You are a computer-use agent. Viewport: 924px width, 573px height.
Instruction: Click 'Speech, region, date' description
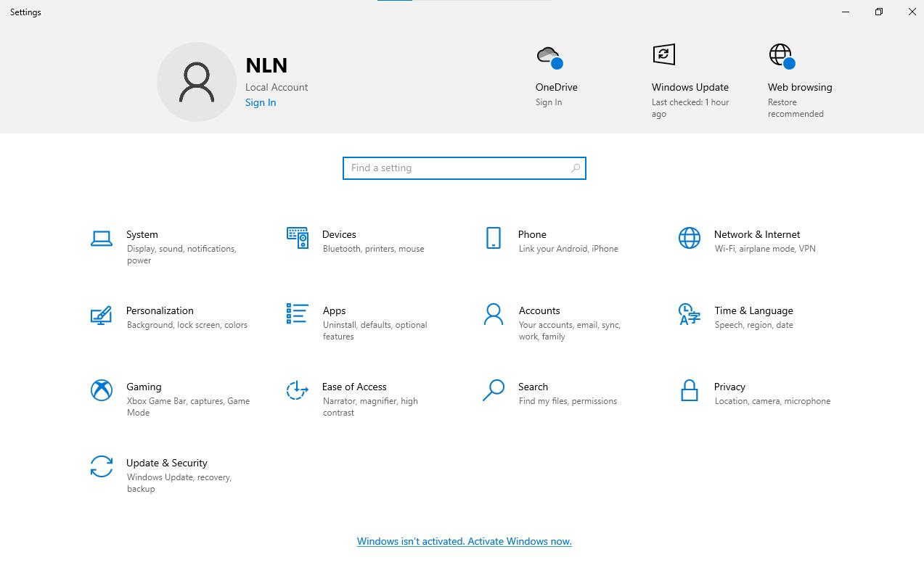click(x=753, y=325)
